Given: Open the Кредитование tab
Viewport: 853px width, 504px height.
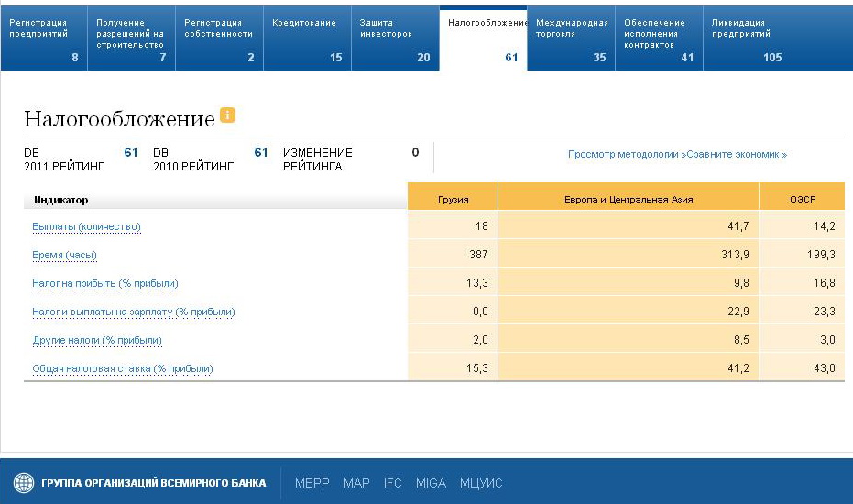Looking at the screenshot, I should pos(305,38).
